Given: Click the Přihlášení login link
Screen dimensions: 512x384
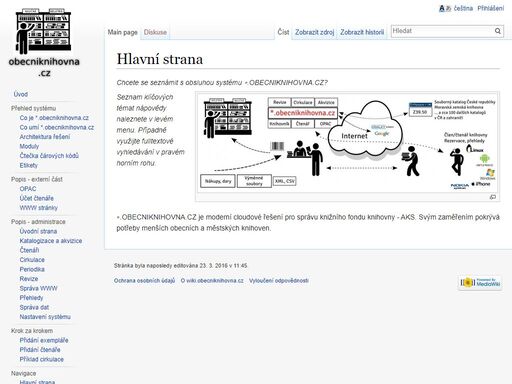Looking at the screenshot, I should pos(490,8).
